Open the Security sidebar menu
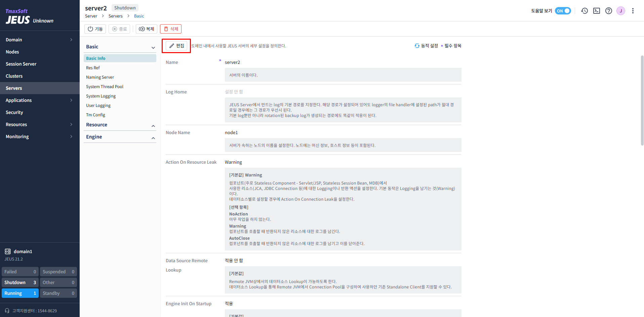Viewport: 644px width, 317px height. click(14, 112)
